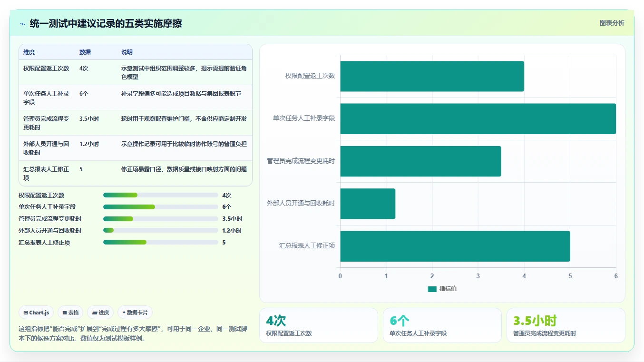Click the chart bar for 权限配置返工次数
The height and width of the screenshot is (362, 644).
[x=432, y=76]
